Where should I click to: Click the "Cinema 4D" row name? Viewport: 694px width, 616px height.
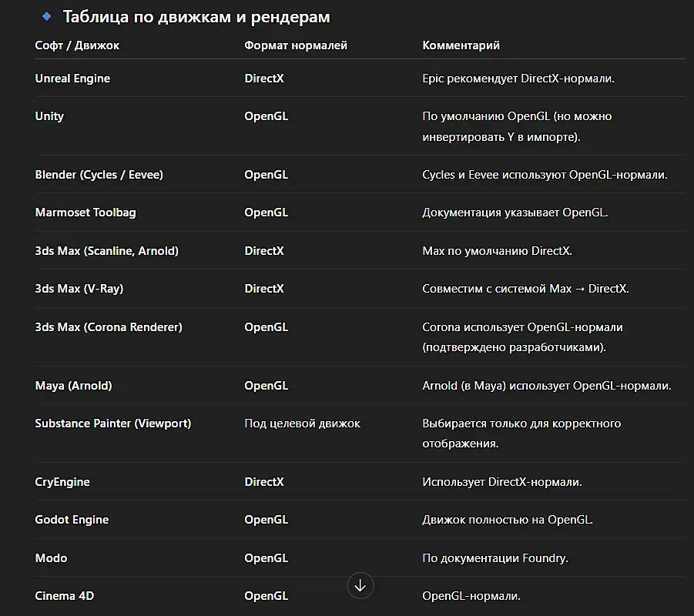tap(65, 596)
